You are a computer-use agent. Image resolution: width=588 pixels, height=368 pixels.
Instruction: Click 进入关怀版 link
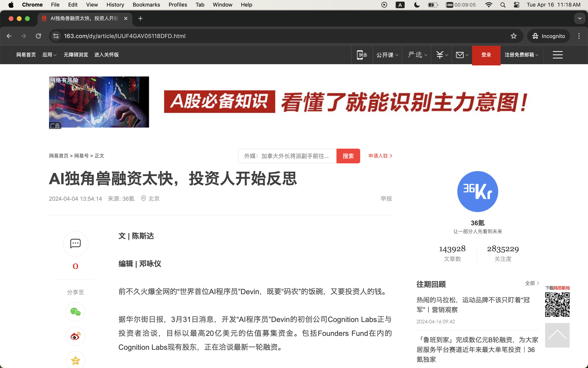(106, 55)
